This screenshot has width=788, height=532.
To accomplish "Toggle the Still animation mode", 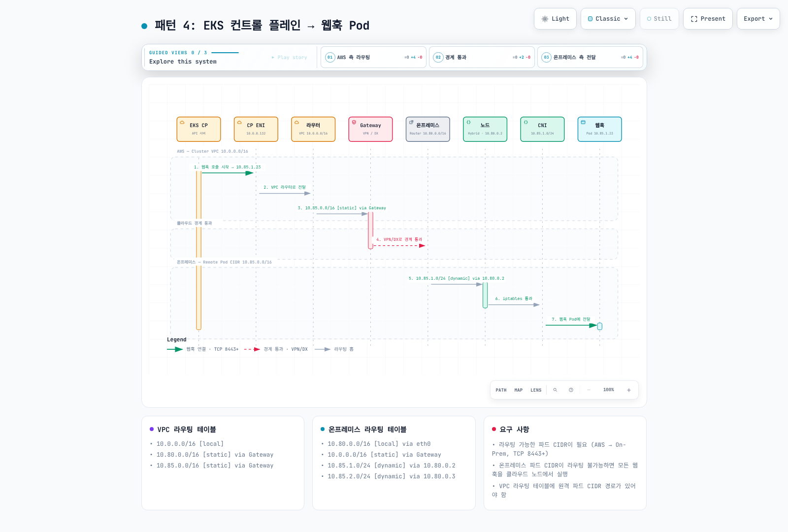I will (659, 19).
